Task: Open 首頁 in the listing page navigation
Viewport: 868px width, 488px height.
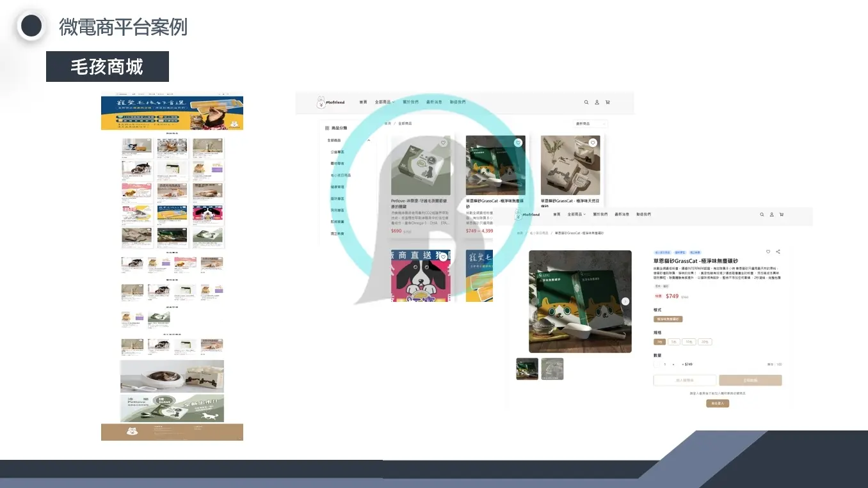Action: click(363, 102)
